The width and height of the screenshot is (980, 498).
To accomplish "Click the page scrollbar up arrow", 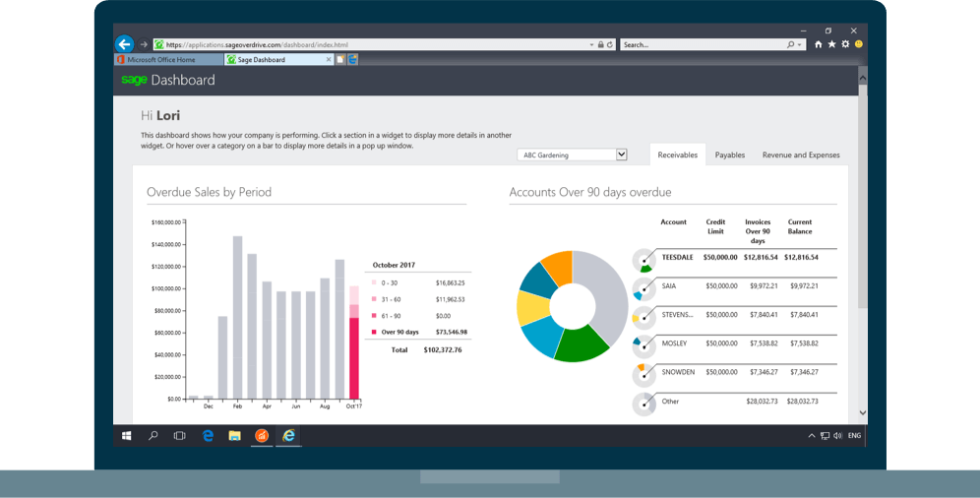I will [x=863, y=78].
